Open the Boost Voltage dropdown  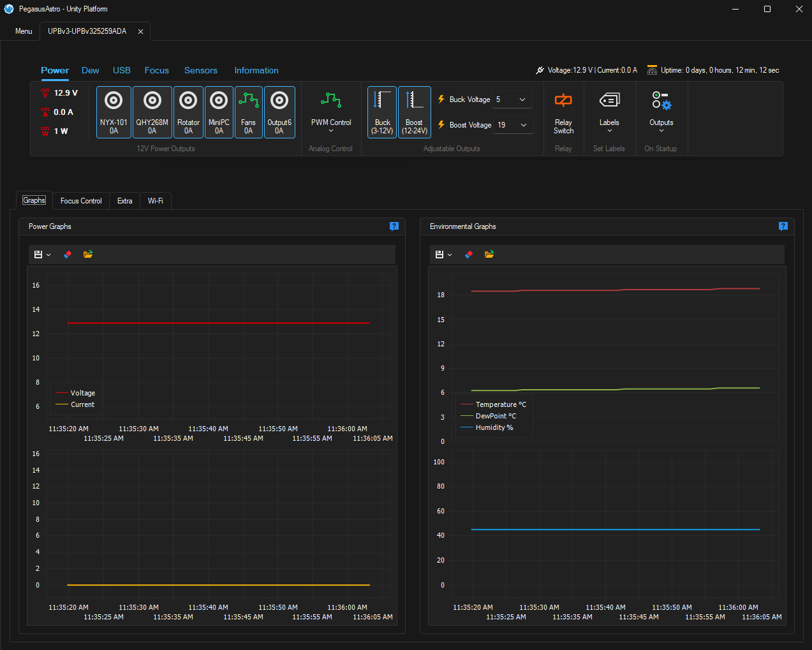pos(513,125)
